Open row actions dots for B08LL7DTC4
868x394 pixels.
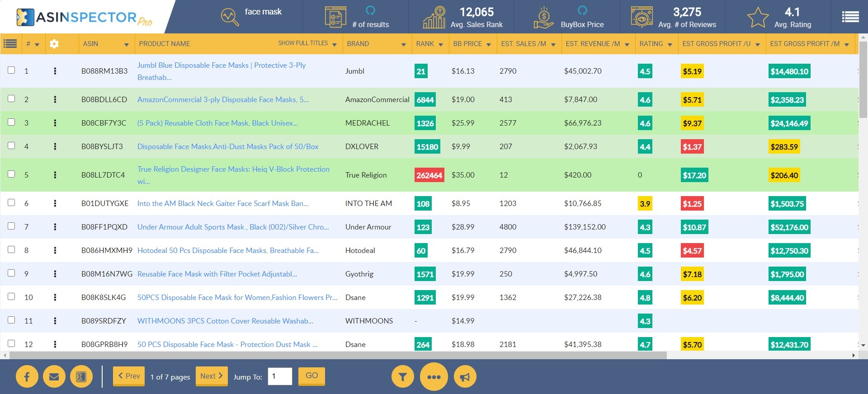point(55,175)
